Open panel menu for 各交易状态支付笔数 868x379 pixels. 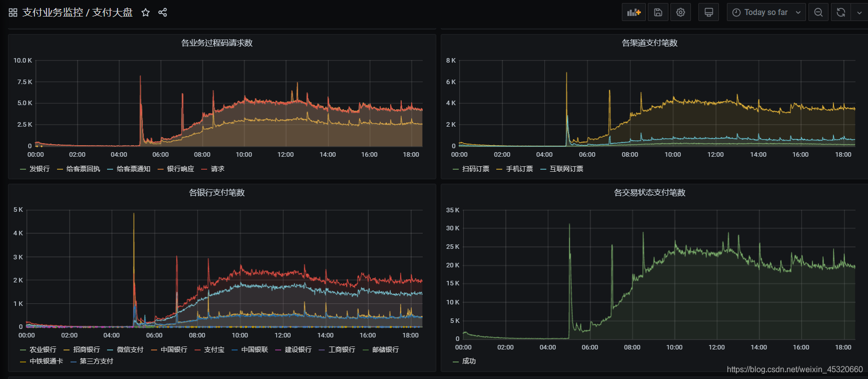tap(649, 193)
